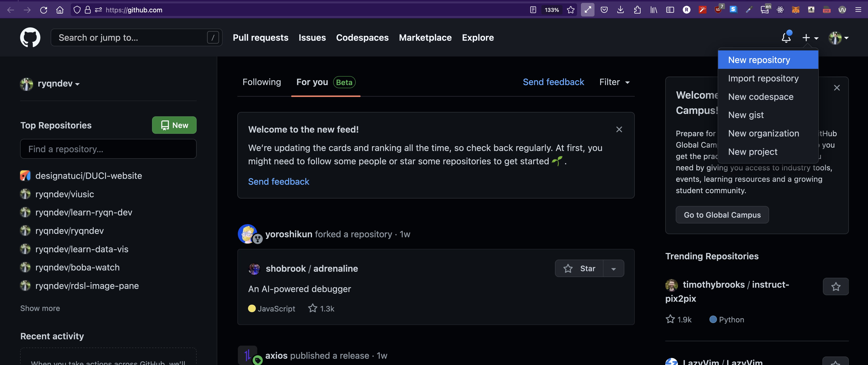The height and width of the screenshot is (365, 868).
Task: Open Codespaces from the header
Action: 362,37
